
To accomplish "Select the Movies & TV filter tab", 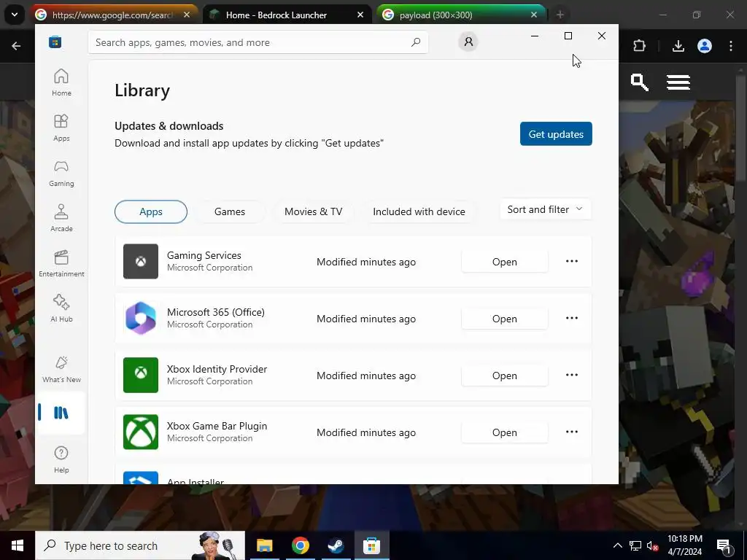I will (314, 211).
